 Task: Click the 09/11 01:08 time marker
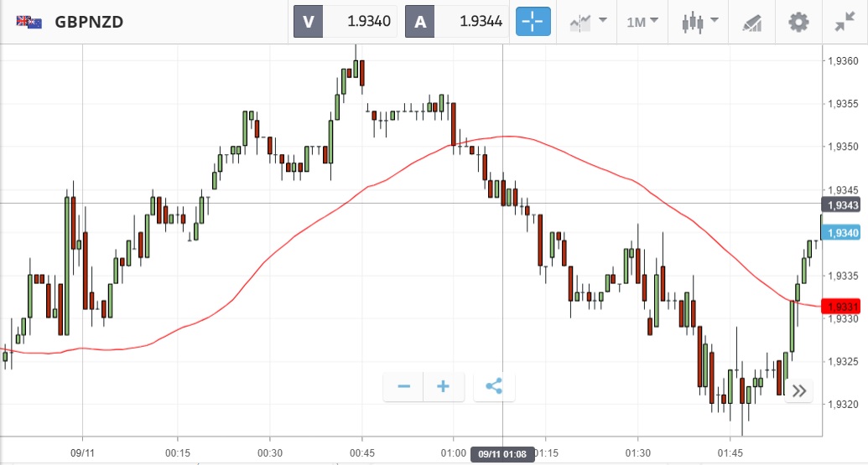[502, 453]
